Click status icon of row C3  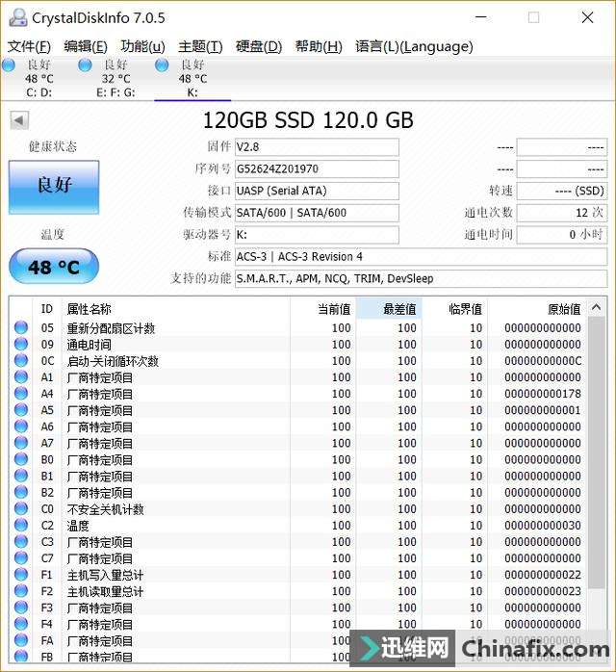pyautogui.click(x=21, y=542)
